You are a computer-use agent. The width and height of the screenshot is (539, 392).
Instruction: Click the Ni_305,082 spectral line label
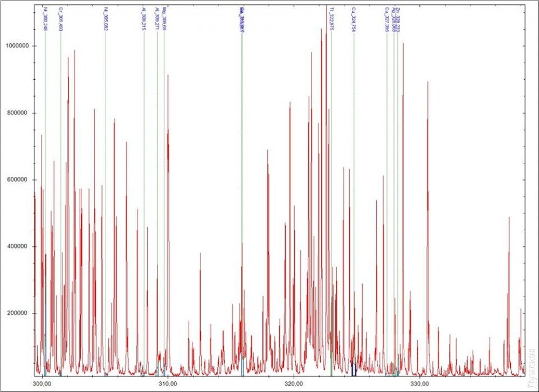(x=105, y=19)
